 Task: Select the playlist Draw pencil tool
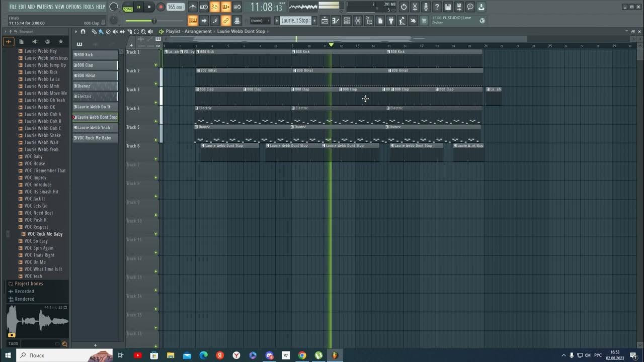coord(94,32)
